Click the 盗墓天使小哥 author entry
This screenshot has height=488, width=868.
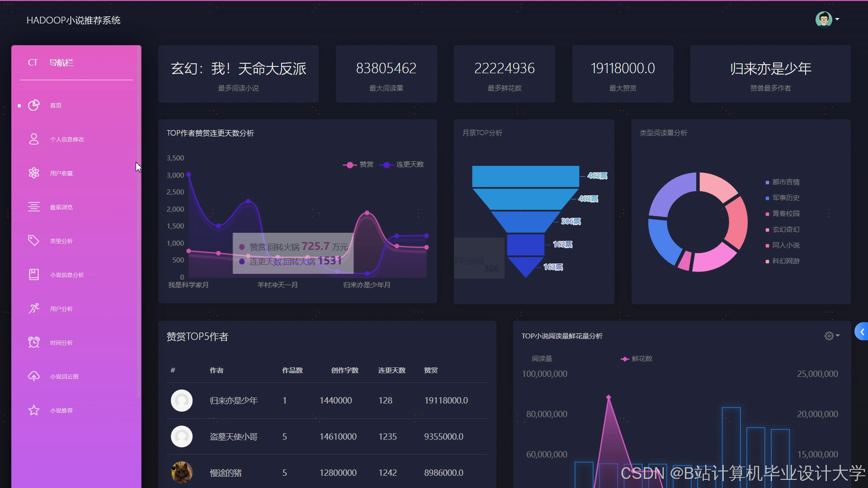coord(233,436)
